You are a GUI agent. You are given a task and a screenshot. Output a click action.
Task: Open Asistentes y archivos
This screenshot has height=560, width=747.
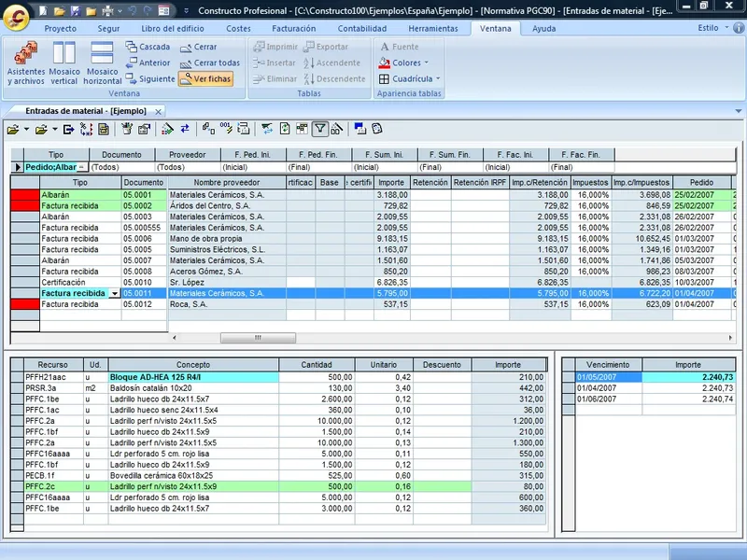point(26,63)
